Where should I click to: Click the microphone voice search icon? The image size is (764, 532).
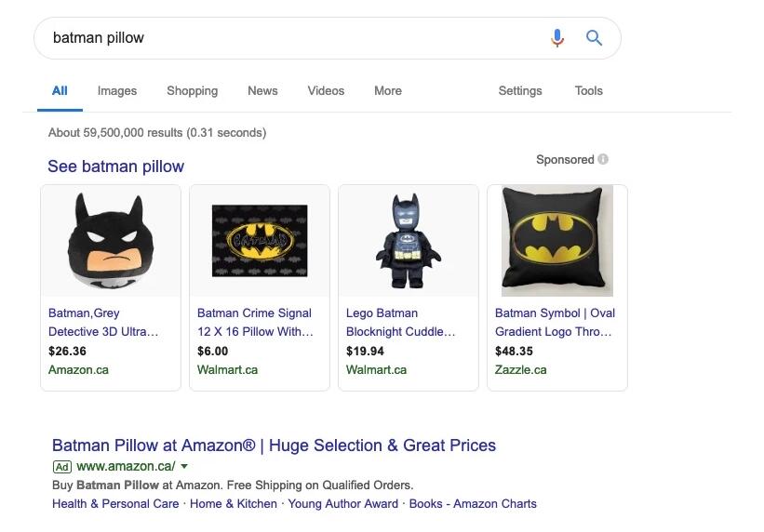[557, 38]
